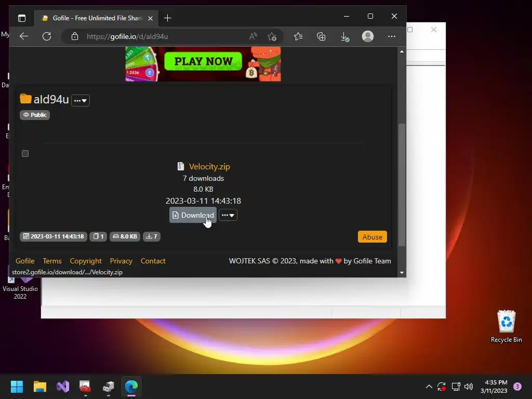
Task: Open Velocity.zip more options dropdown
Action: pyautogui.click(x=228, y=215)
